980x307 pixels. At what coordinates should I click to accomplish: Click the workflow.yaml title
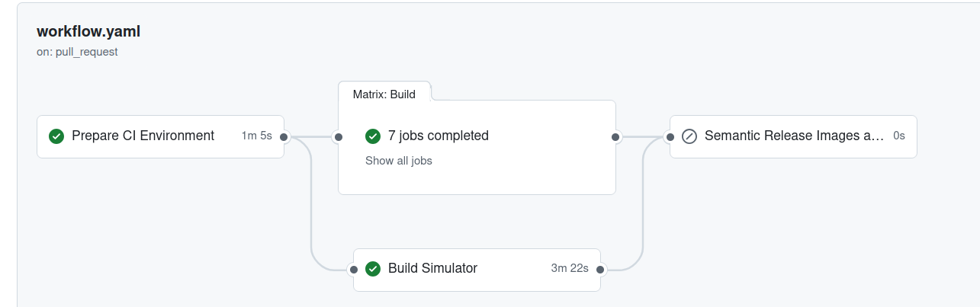[88, 32]
